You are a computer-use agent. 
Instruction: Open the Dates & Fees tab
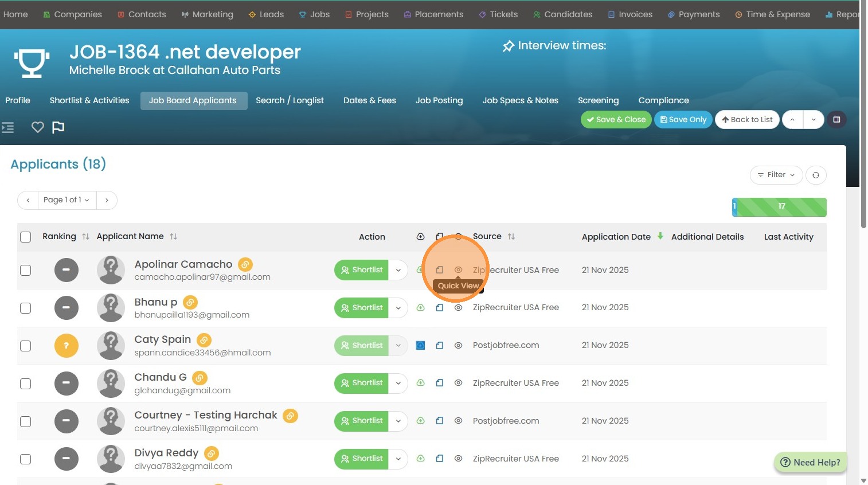coord(370,100)
